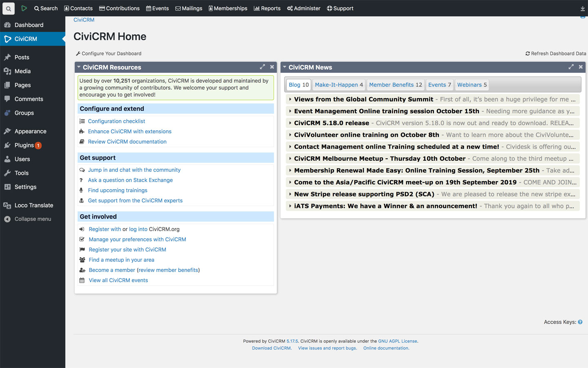
Task: Open the quick search magnifier icon
Action: [8, 8]
